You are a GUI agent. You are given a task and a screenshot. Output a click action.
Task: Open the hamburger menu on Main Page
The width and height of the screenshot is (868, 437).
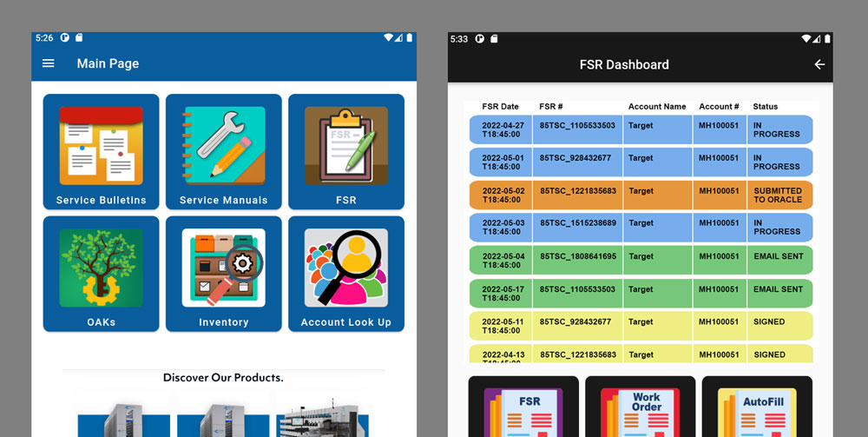click(x=49, y=63)
